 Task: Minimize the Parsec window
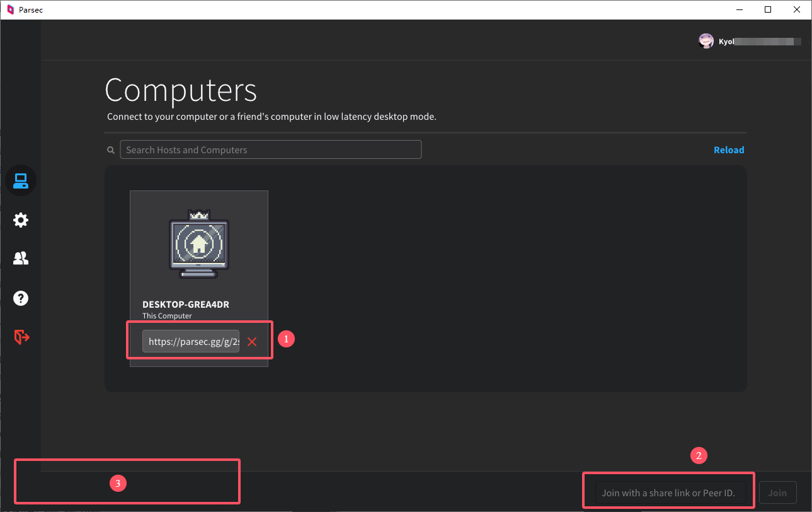[739, 9]
